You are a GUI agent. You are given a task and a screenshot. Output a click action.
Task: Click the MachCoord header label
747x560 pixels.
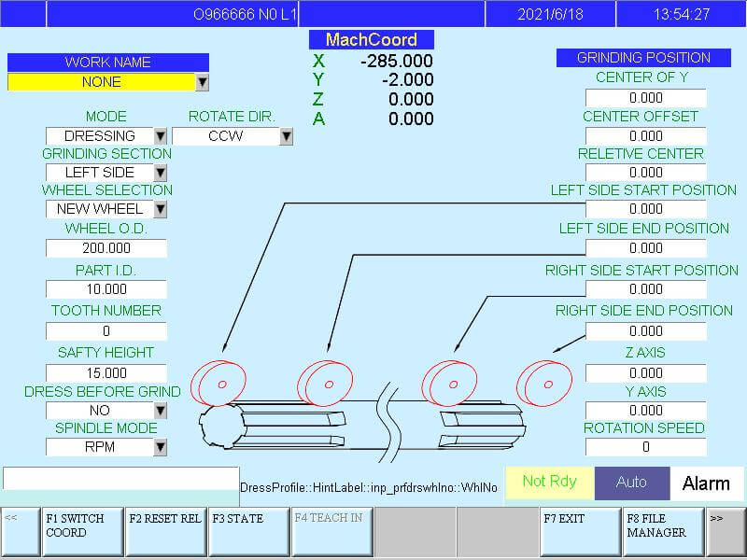[x=372, y=39]
